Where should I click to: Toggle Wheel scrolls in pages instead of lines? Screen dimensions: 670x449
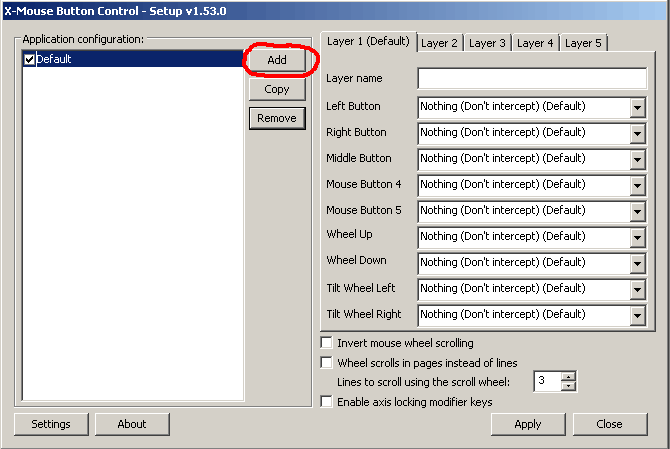326,363
